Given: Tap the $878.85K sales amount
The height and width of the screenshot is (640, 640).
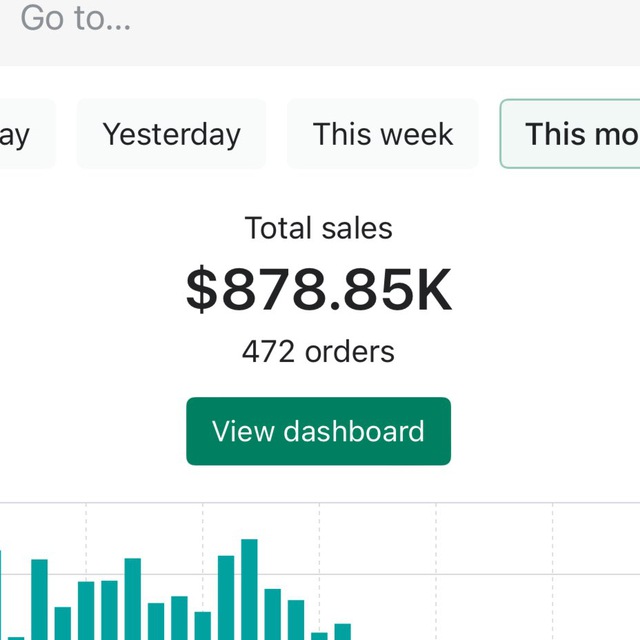Looking at the screenshot, I should pyautogui.click(x=318, y=289).
